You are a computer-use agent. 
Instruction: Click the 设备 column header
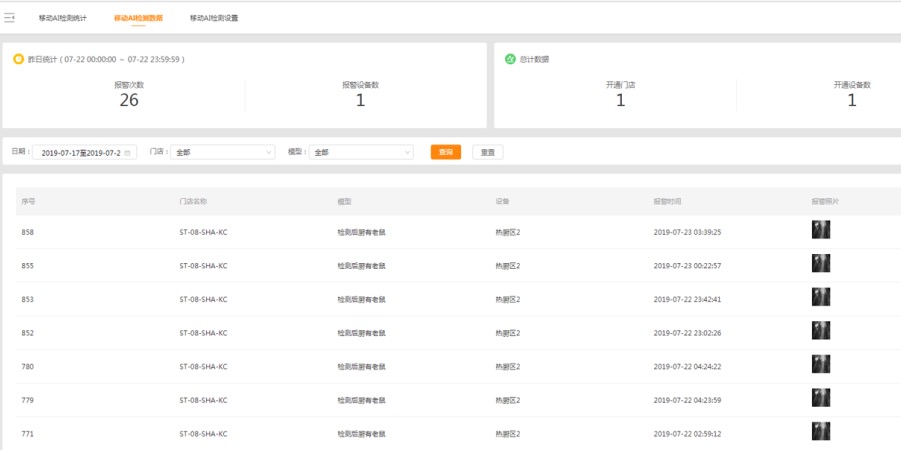502,202
